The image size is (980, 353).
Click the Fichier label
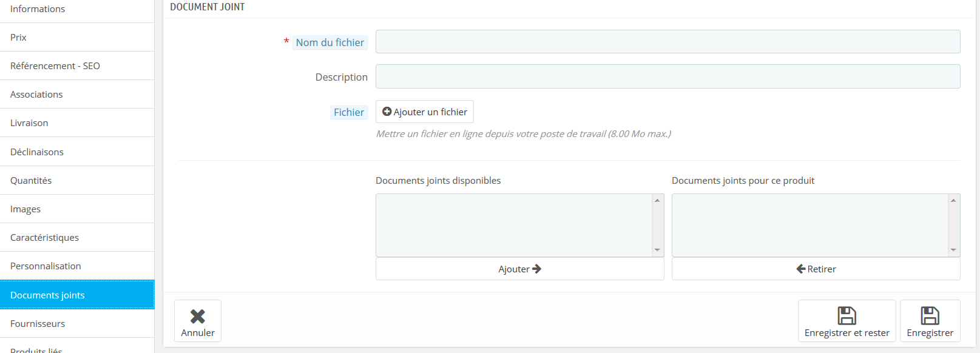(349, 112)
